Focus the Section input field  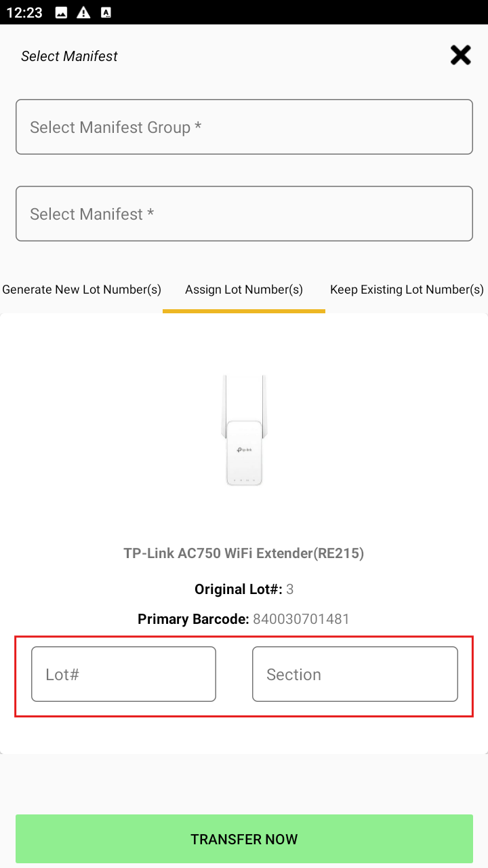click(354, 674)
